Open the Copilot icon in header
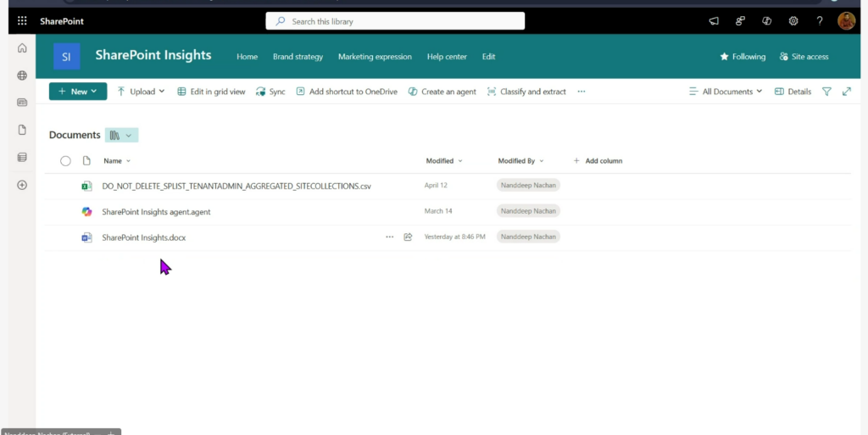The height and width of the screenshot is (435, 868). point(766,21)
